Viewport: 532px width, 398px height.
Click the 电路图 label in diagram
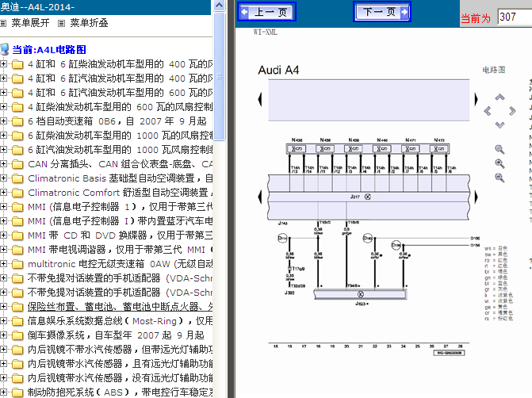pos(494,70)
